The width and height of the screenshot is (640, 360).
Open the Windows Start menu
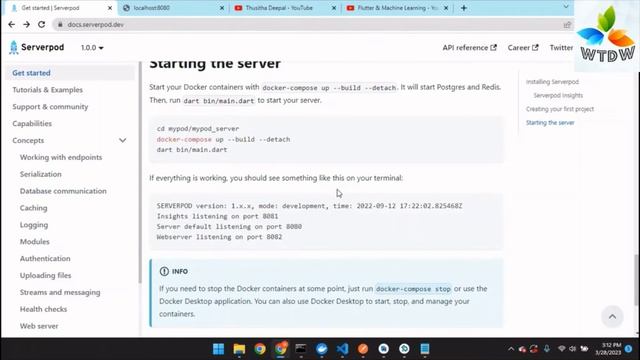218,349
